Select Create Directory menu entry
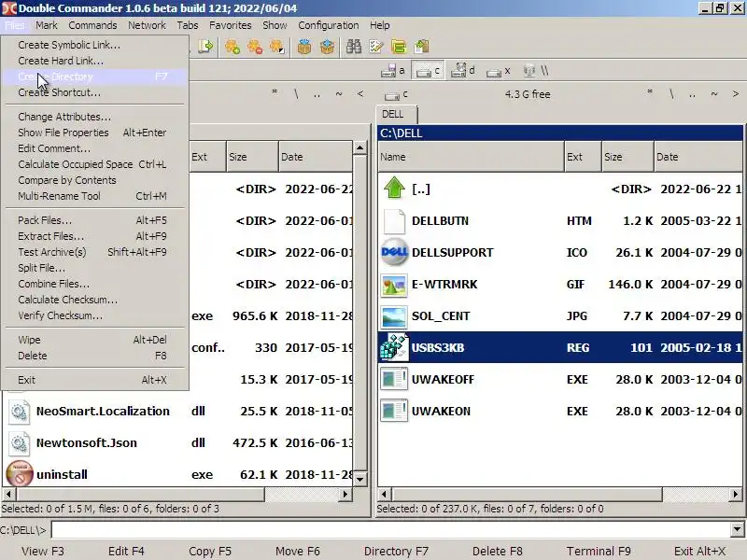Screen dimensions: 747x560 tap(95, 77)
